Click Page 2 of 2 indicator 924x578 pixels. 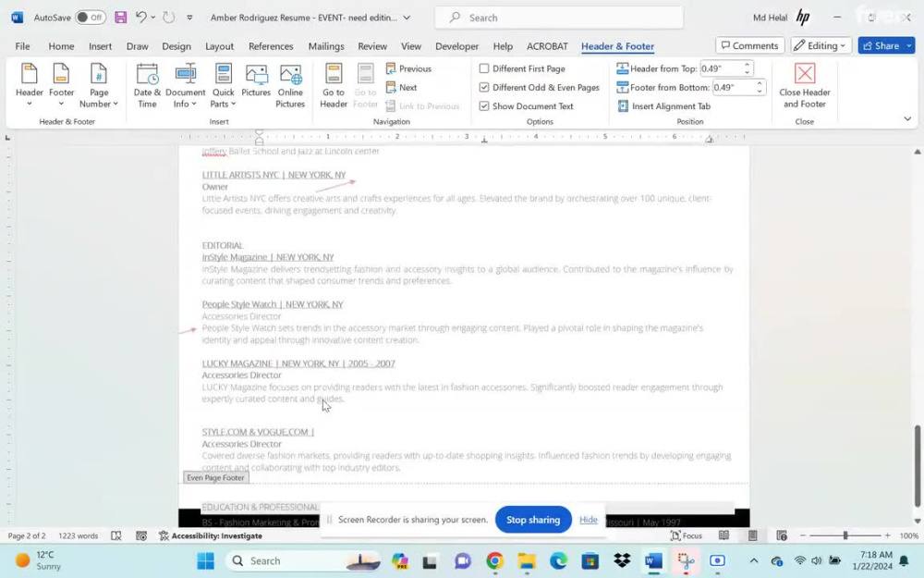(x=27, y=535)
